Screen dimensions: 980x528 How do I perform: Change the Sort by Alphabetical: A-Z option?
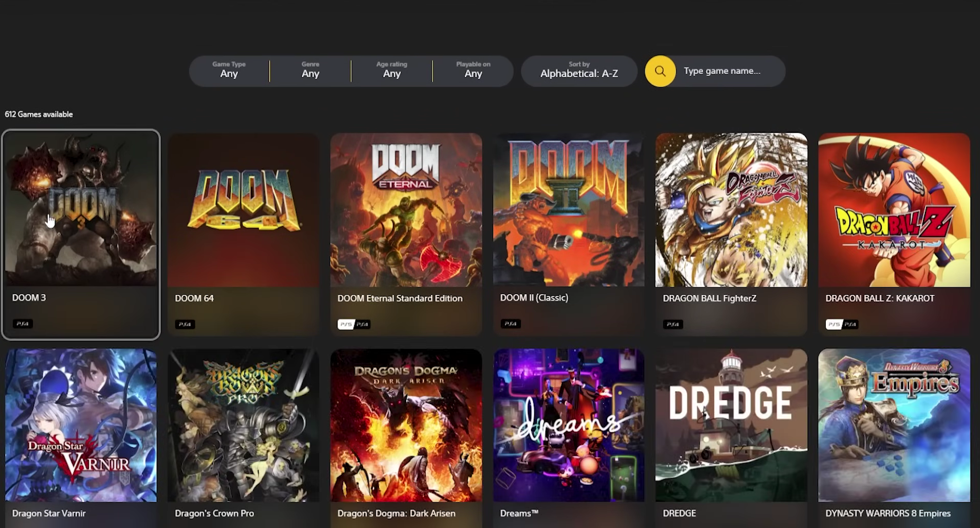click(x=579, y=71)
